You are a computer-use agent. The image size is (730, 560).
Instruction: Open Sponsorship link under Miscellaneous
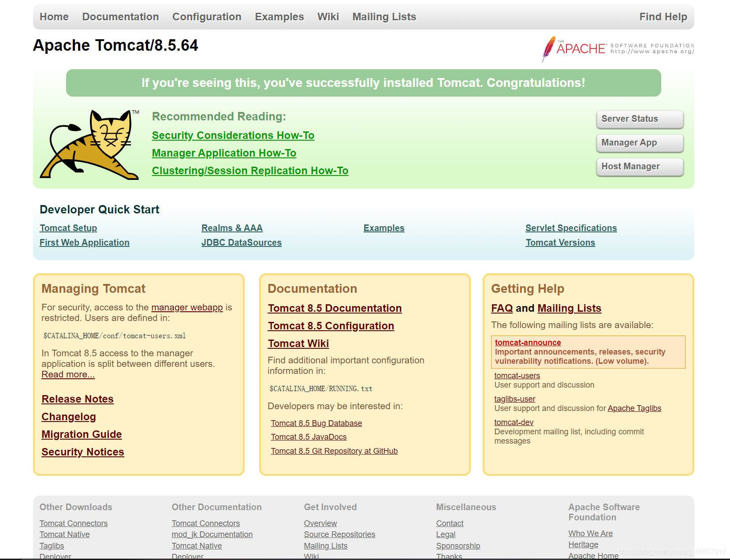pos(458,546)
